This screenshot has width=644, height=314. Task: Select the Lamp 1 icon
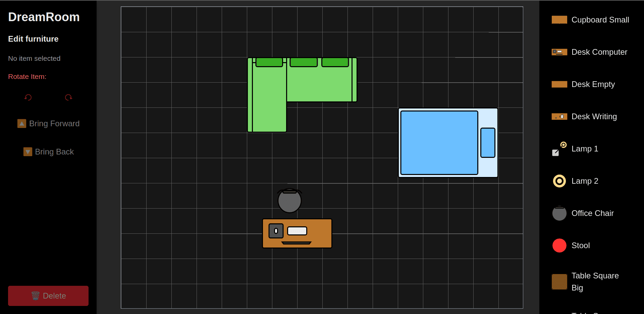[559, 149]
